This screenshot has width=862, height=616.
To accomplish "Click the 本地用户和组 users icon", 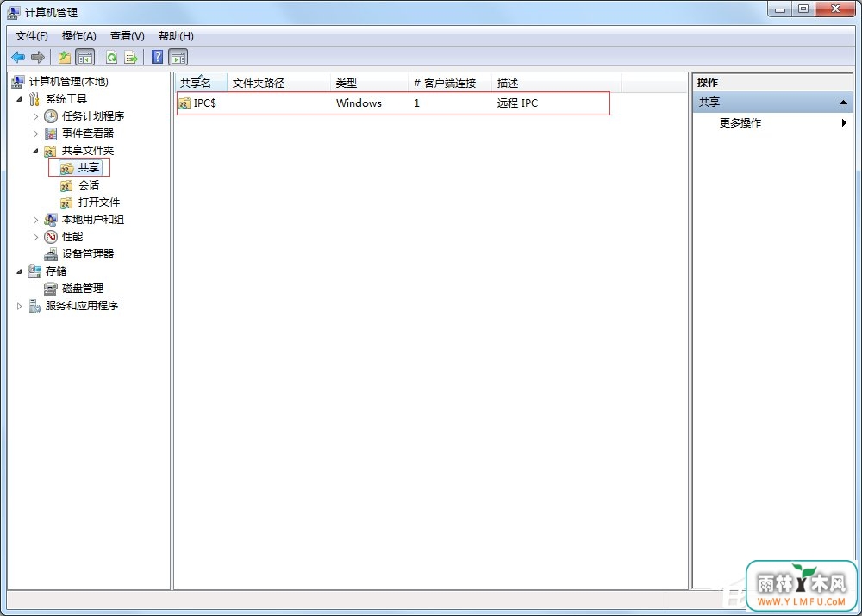I will (x=51, y=220).
